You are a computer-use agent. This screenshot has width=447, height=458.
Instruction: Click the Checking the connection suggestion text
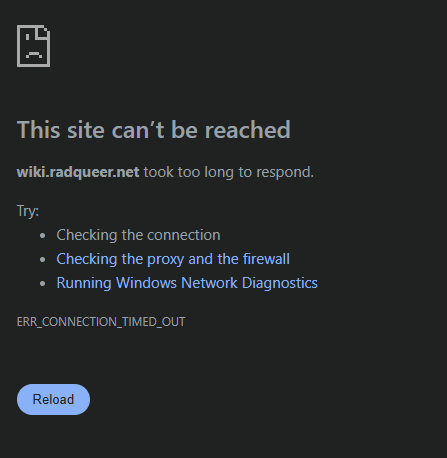[x=138, y=235]
